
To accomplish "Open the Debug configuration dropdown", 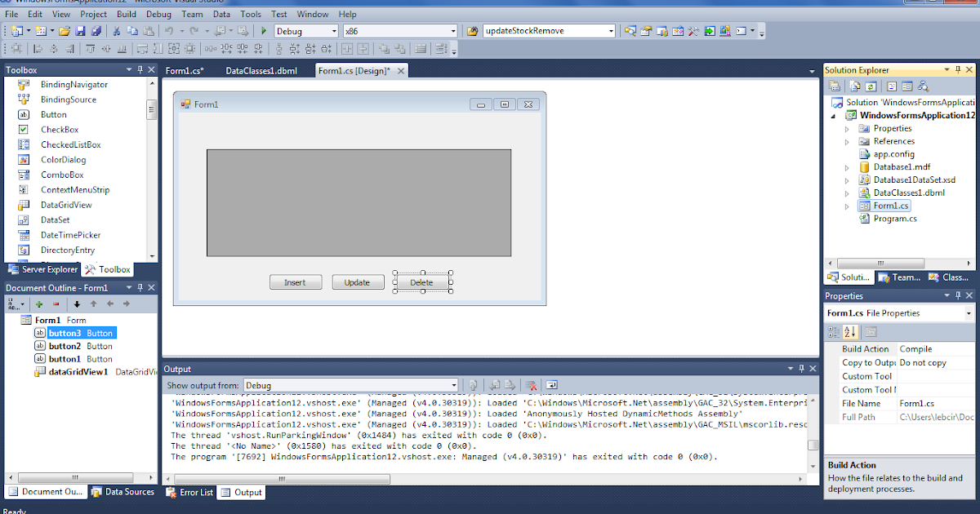I will coord(332,30).
